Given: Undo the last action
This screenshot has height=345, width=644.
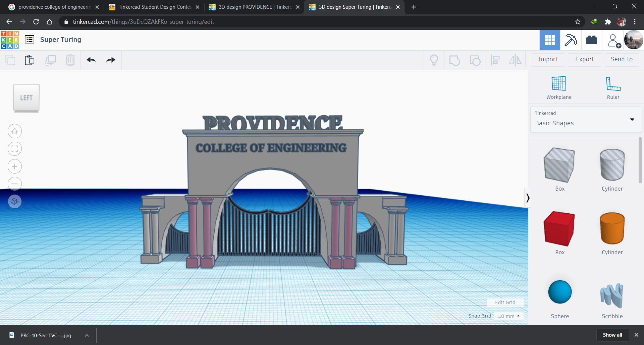Looking at the screenshot, I should point(91,60).
